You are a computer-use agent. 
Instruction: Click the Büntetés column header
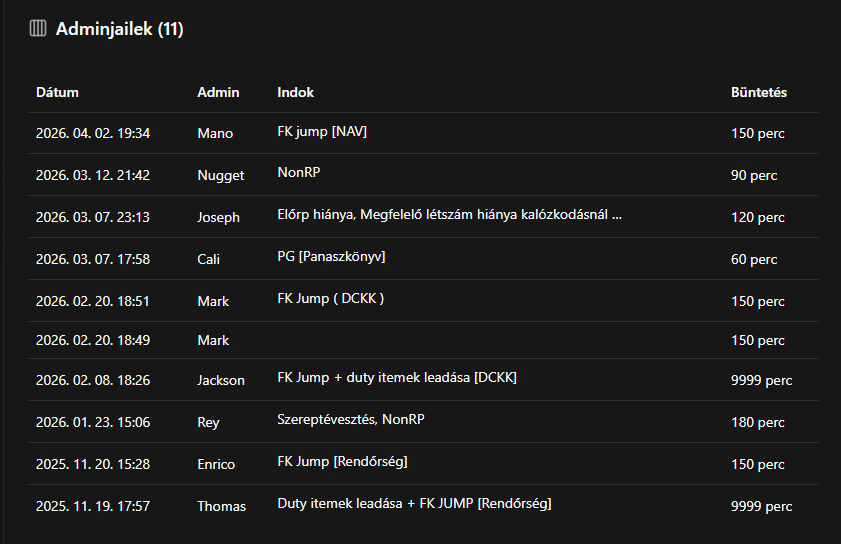pyautogui.click(x=759, y=92)
